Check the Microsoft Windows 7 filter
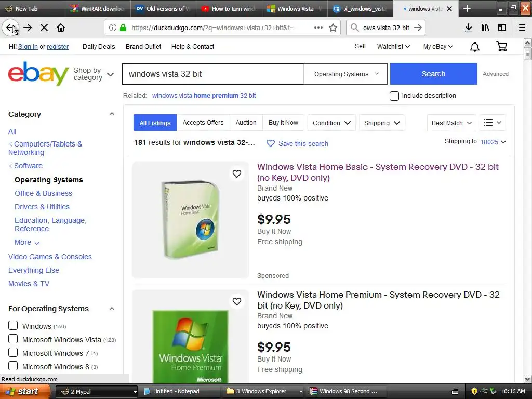This screenshot has height=399, width=532. tap(13, 353)
